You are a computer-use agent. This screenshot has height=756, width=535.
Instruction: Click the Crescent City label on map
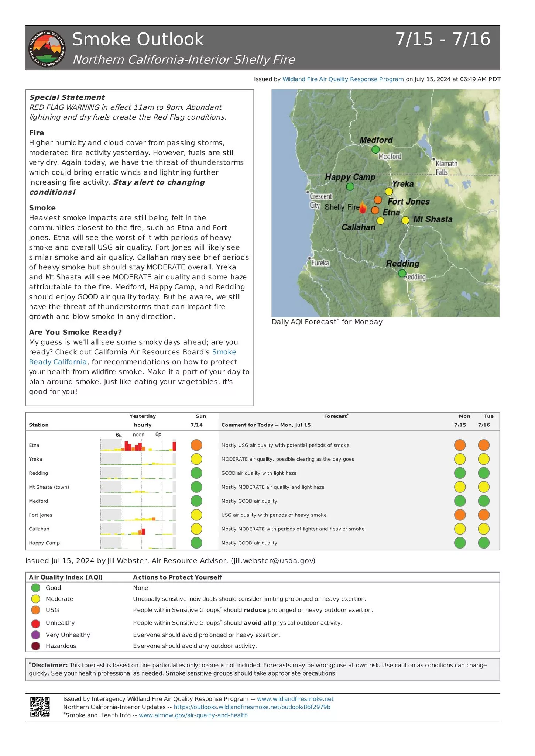(x=320, y=200)
